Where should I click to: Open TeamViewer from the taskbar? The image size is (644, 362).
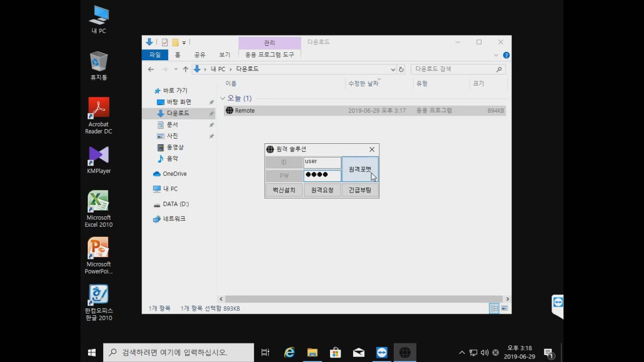point(382,352)
